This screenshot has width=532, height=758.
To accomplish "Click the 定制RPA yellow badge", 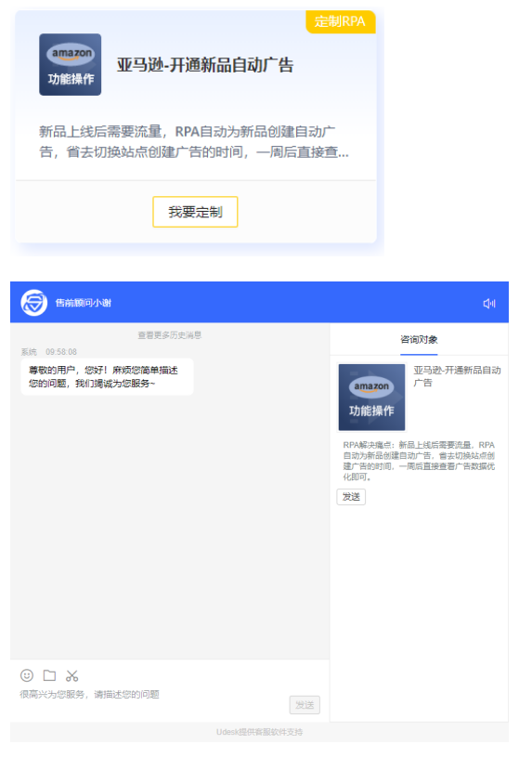I will coord(340,21).
